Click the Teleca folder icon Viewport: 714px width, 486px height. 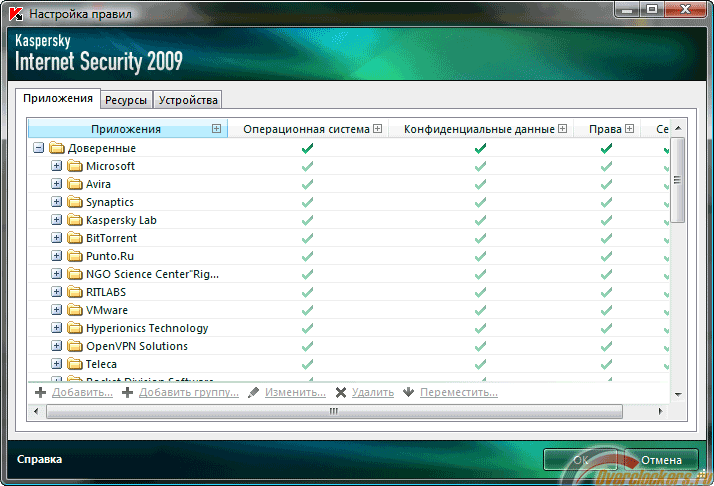(x=75, y=364)
